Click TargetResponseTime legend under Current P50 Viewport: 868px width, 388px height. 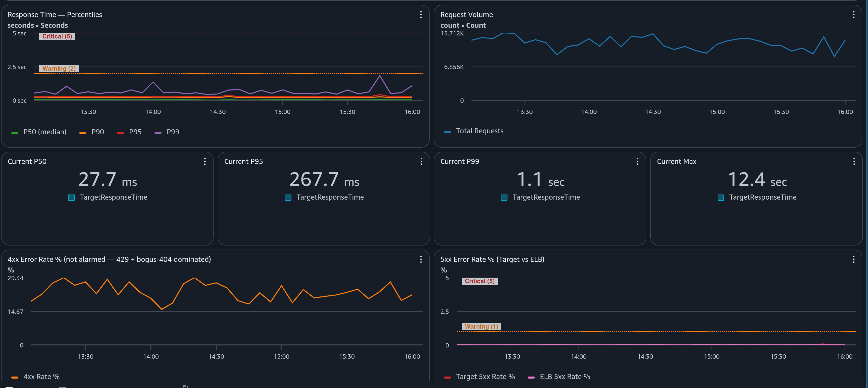tap(108, 197)
